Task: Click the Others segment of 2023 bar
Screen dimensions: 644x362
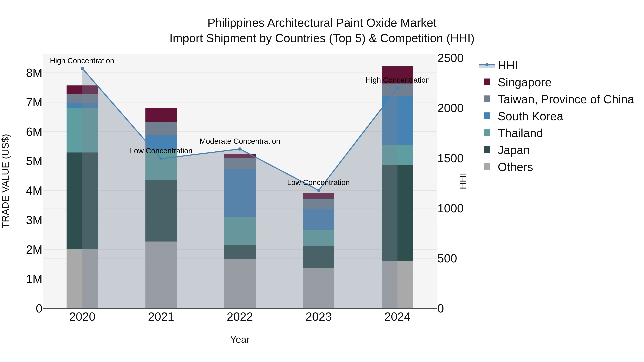Action: (318, 288)
